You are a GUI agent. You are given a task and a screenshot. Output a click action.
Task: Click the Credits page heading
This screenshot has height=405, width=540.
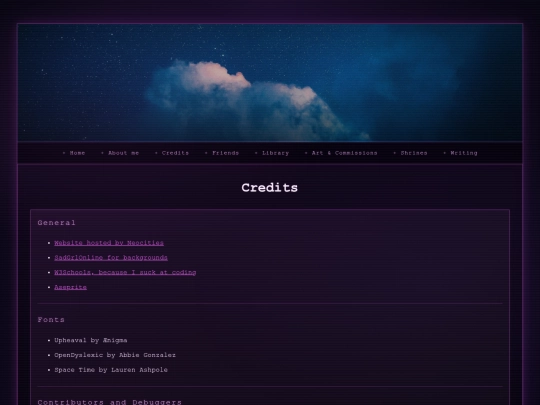270,188
